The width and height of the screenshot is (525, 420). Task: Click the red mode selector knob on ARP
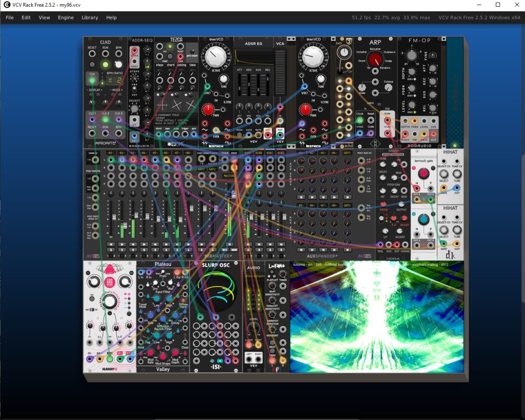click(x=375, y=59)
